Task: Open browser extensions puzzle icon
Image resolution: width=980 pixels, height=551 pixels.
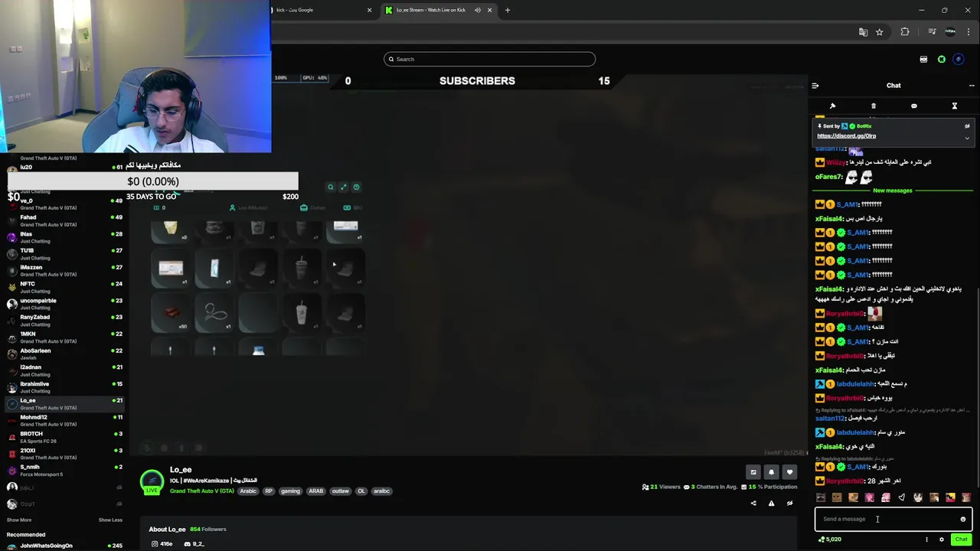Action: (x=905, y=32)
